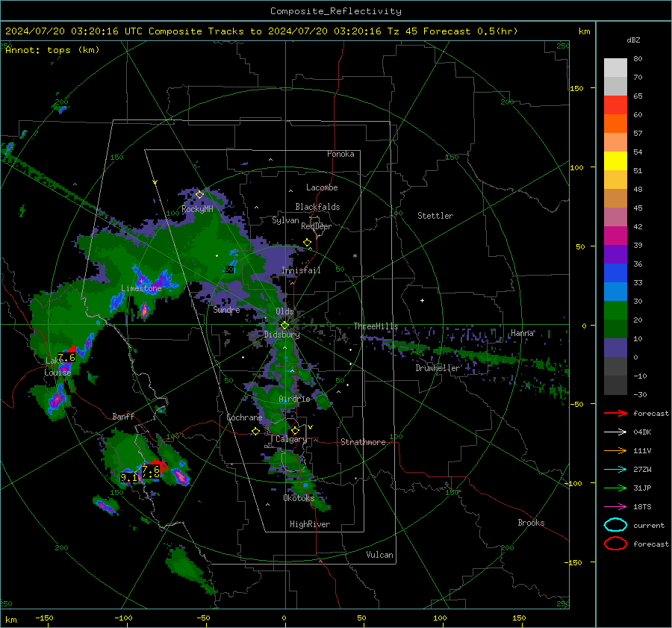672x628 pixels.
Task: Click the Sundre town label
Action: (x=226, y=309)
